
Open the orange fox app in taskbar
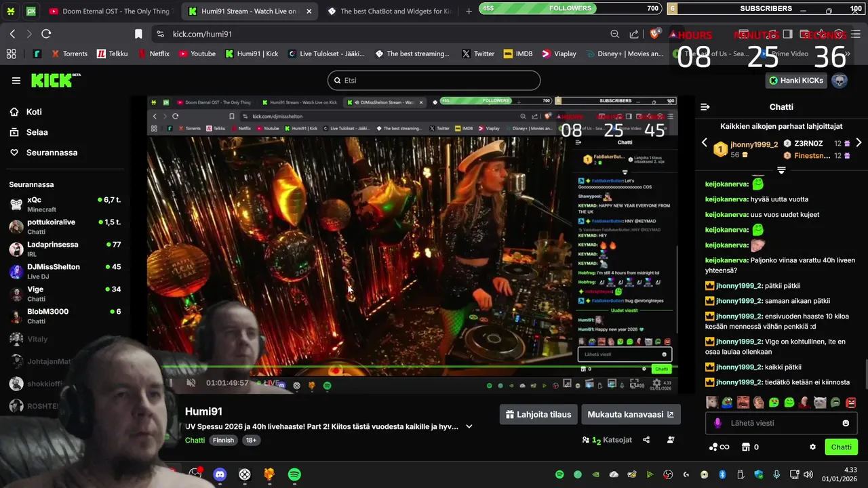[x=269, y=474]
